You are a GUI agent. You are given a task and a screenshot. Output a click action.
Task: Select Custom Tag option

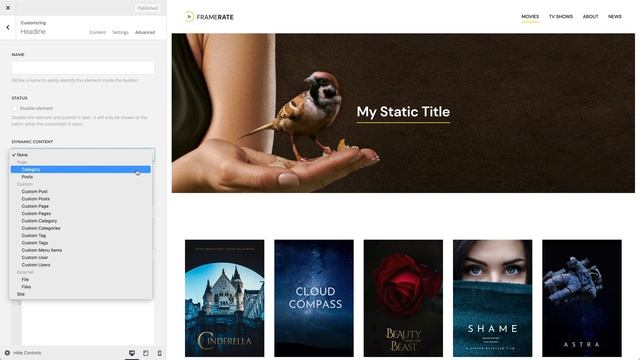click(x=80, y=236)
